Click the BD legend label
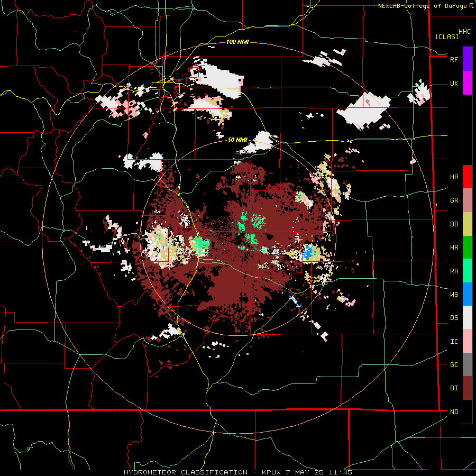Viewport: 476px width, 476px height. [x=454, y=224]
